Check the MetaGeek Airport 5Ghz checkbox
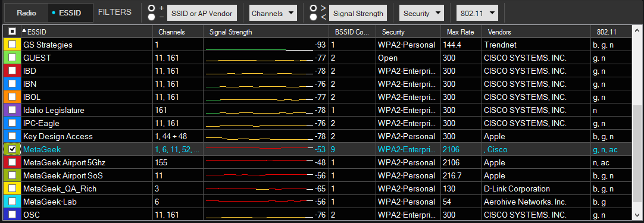The width and height of the screenshot is (644, 223). [x=12, y=162]
